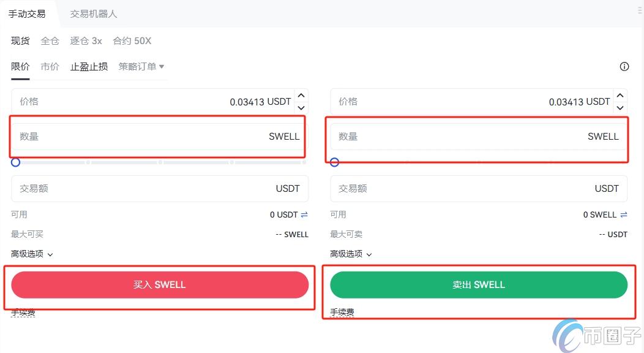Expand 高级选项 on the sell side
The height and width of the screenshot is (353, 644).
[x=351, y=253]
